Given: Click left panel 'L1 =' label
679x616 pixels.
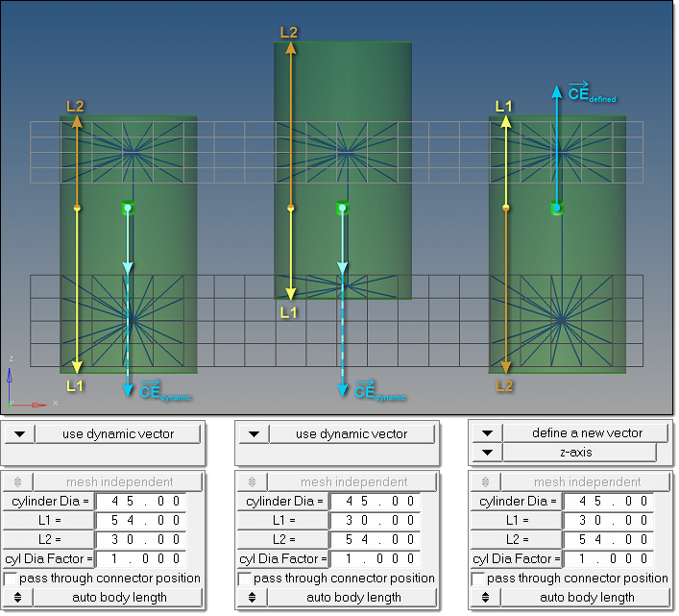Looking at the screenshot, I should 49,521.
